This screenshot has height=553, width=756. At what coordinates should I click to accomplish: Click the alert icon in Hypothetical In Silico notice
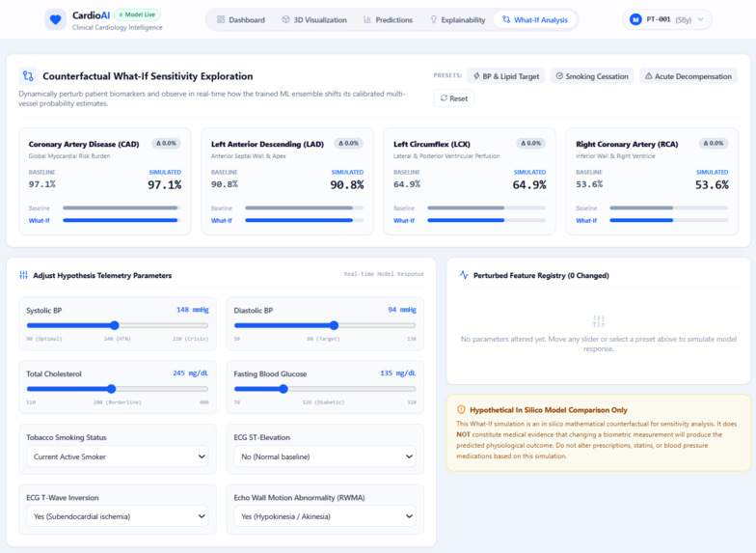461,409
